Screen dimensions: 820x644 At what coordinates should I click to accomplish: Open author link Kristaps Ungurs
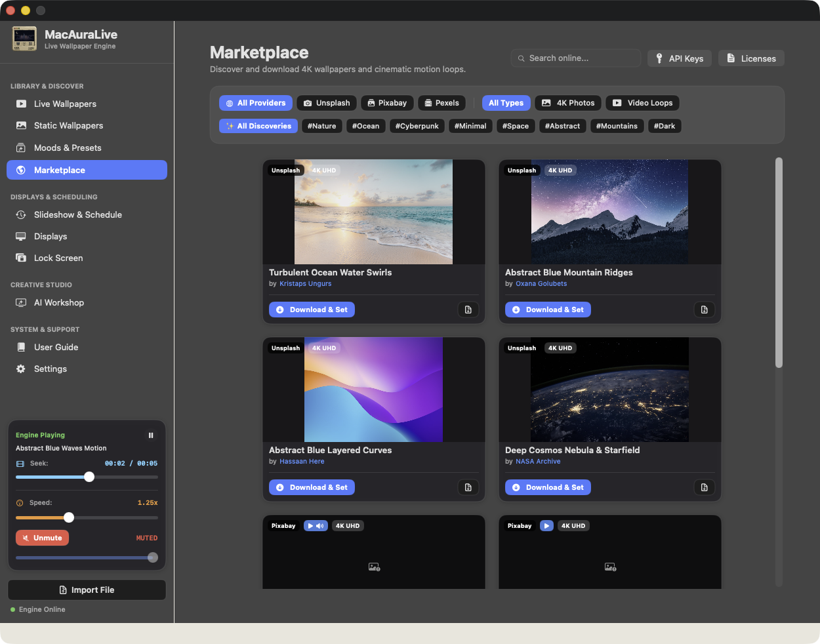[x=305, y=284]
